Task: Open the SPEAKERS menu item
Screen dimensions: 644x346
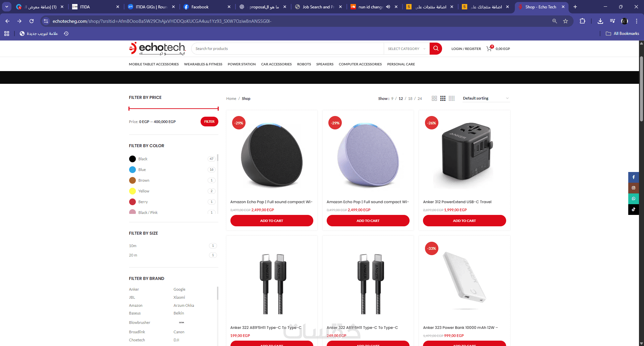Action: point(325,64)
